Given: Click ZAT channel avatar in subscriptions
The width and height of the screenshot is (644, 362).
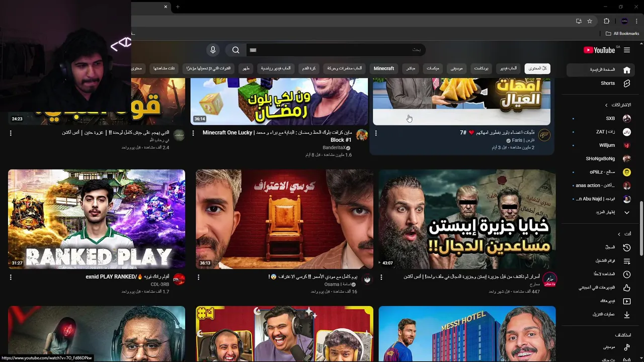Looking at the screenshot, I should (627, 132).
